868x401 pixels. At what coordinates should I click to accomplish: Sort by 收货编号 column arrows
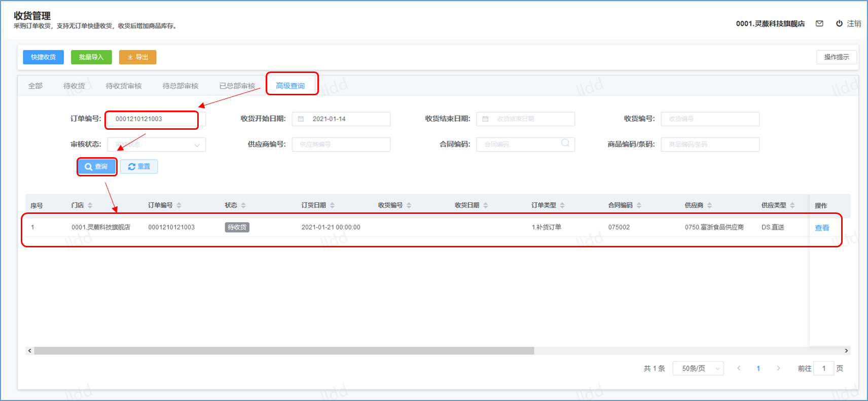409,205
